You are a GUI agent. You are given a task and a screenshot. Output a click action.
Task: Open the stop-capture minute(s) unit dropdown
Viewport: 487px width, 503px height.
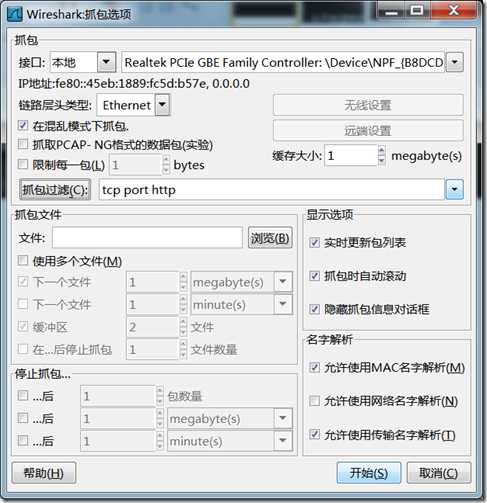283,441
